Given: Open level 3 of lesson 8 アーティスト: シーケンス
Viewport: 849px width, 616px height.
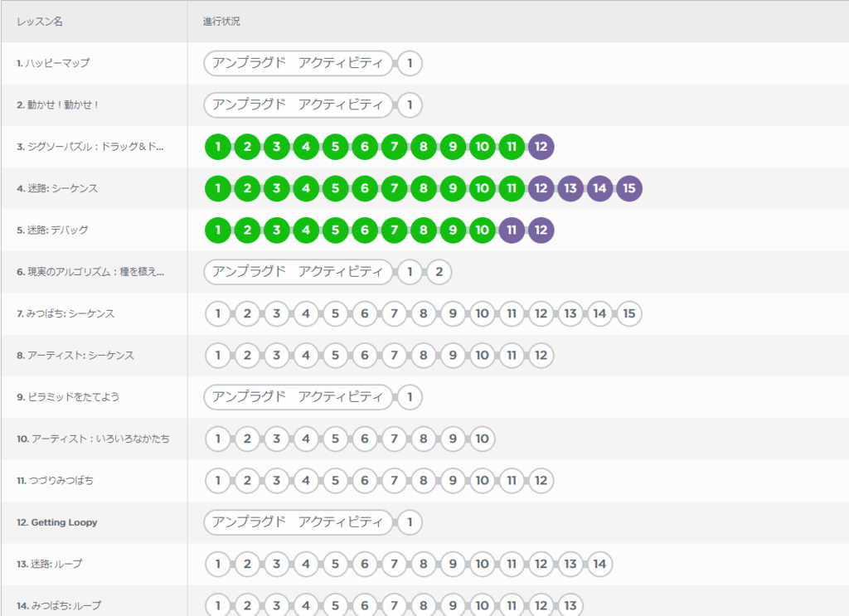Looking at the screenshot, I should 277,355.
